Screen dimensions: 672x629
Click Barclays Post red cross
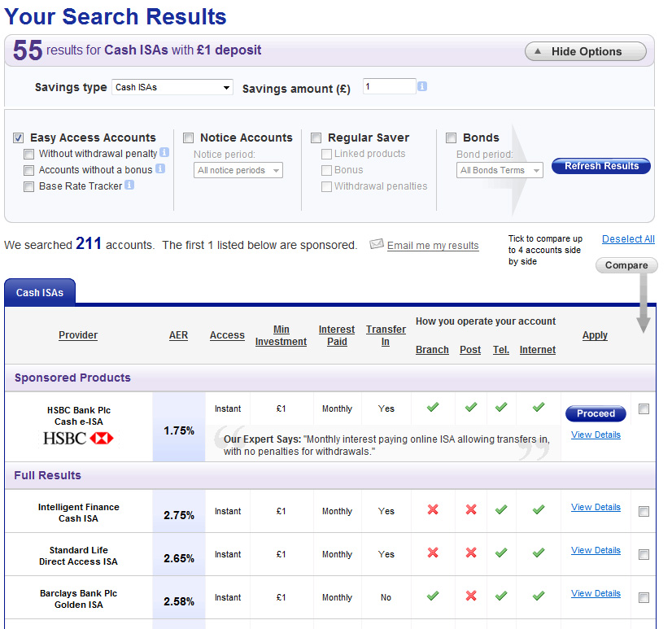471,596
